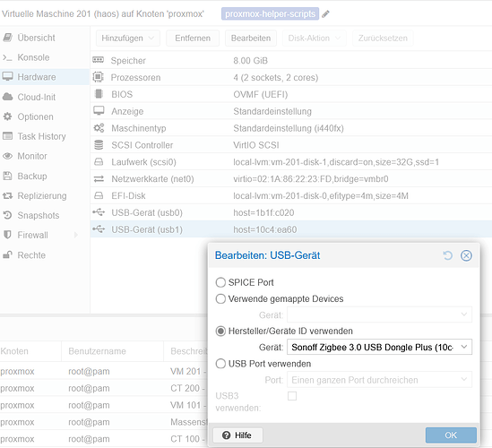Click the Optionen gear icon

click(7, 116)
